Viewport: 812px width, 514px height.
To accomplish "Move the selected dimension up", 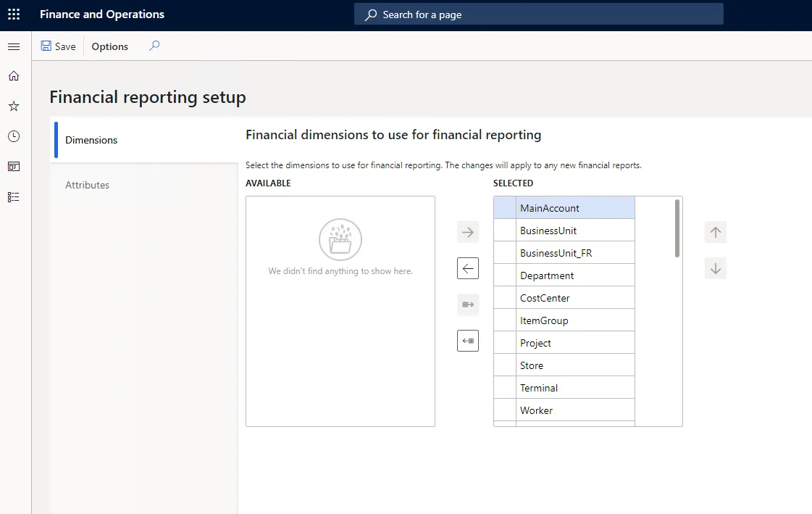I will click(715, 232).
